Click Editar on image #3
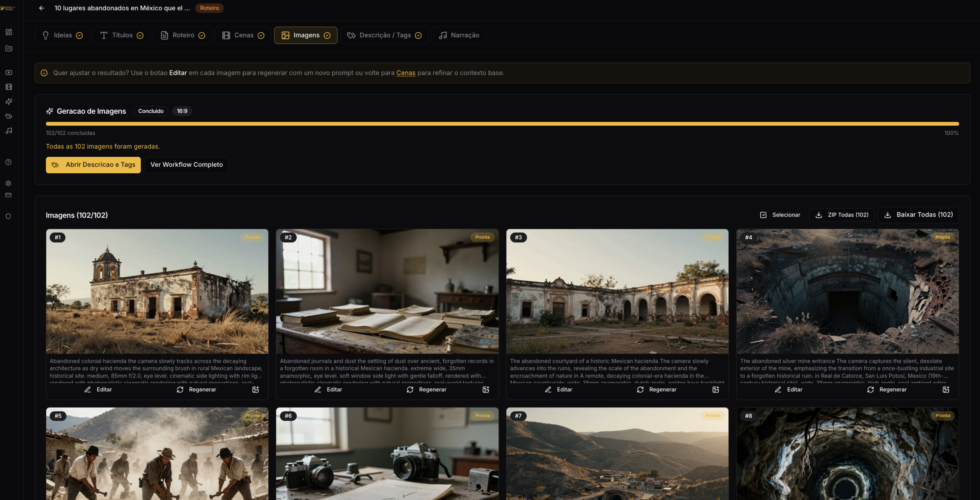Image resolution: width=980 pixels, height=500 pixels. (x=559, y=389)
